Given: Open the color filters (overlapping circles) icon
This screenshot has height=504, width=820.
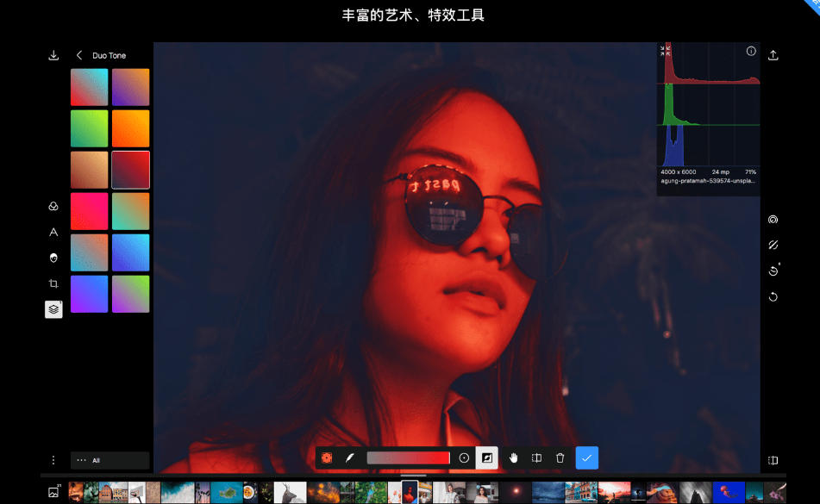Looking at the screenshot, I should coord(53,207).
